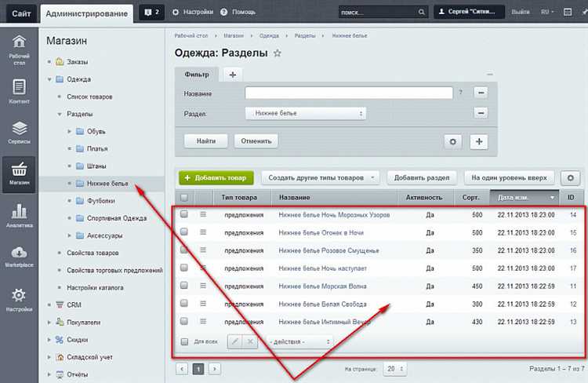Toggle the Для всех checkbox

pos(184,341)
